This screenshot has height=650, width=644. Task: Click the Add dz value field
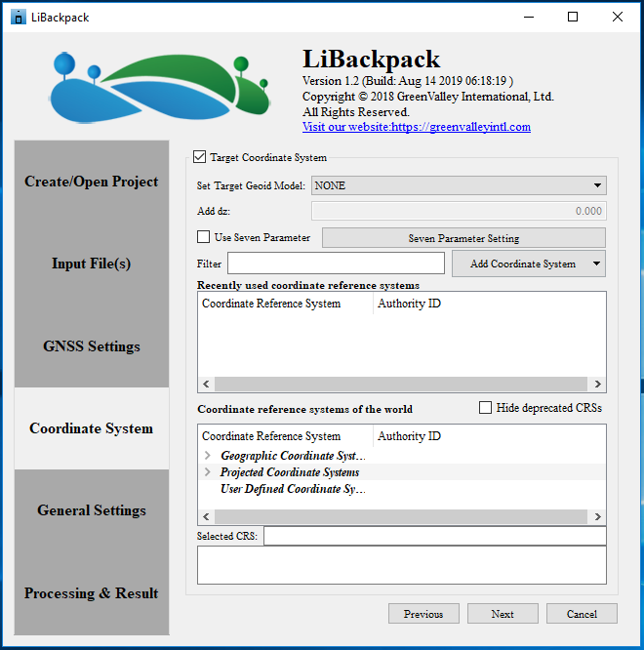click(459, 211)
